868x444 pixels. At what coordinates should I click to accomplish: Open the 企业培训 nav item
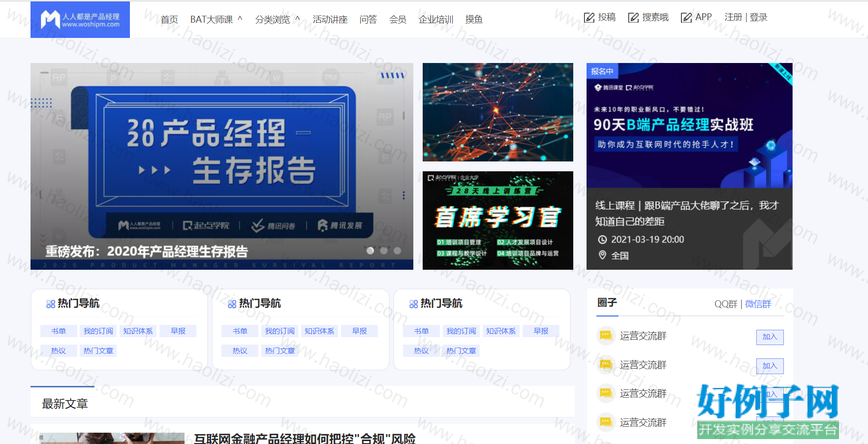[436, 19]
